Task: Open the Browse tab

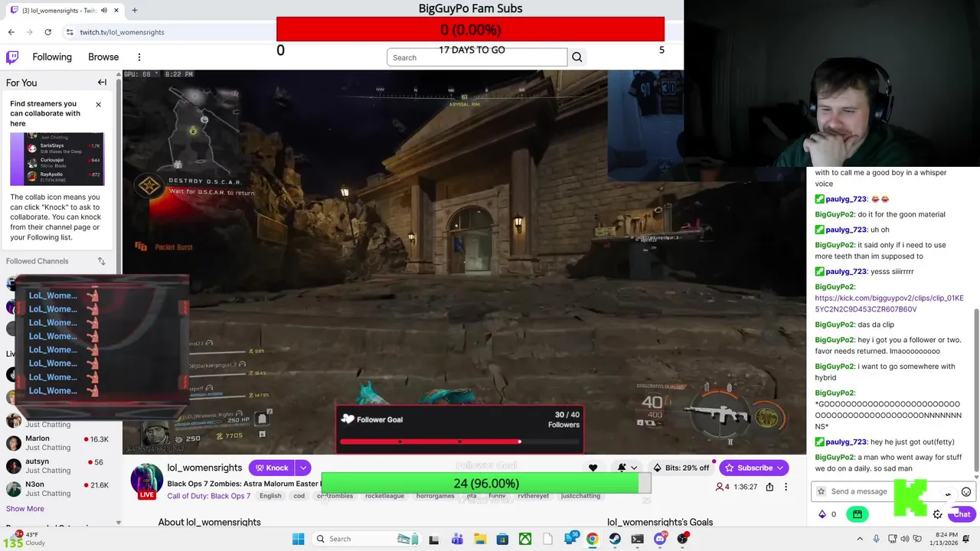Action: [103, 57]
